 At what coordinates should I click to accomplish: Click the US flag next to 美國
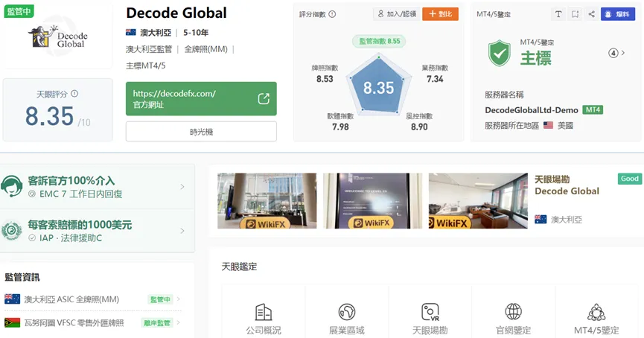[548, 125]
